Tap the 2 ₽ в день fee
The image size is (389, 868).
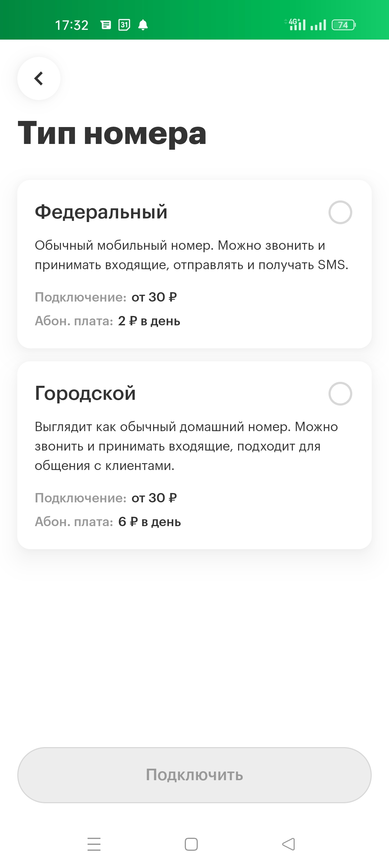[149, 321]
